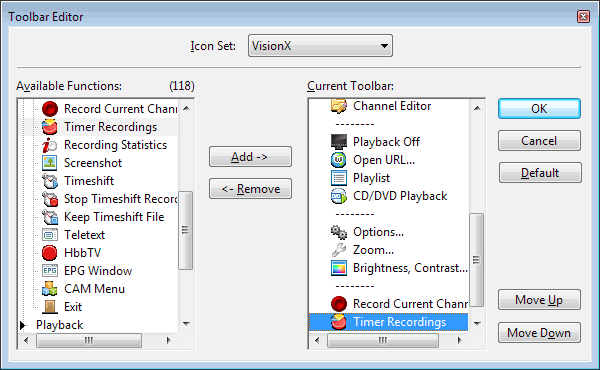The width and height of the screenshot is (600, 370).
Task: Select the separator below CD/DVD Playback
Action: (x=355, y=214)
